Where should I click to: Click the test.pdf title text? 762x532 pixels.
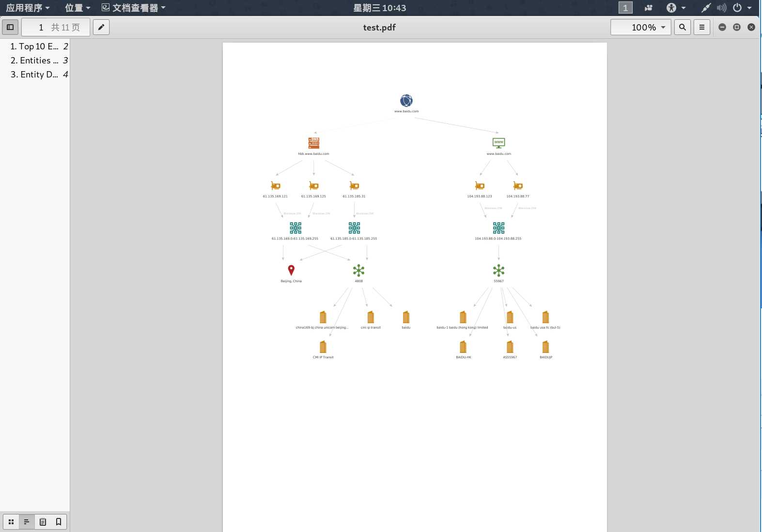pyautogui.click(x=379, y=28)
